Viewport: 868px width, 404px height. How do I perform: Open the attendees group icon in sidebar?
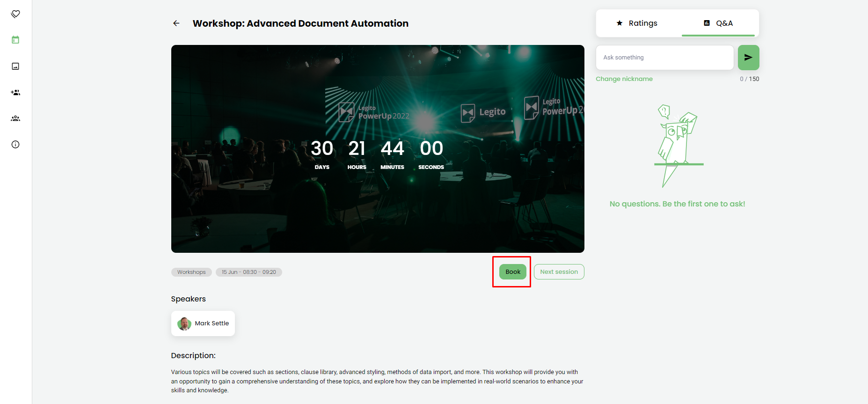[15, 118]
